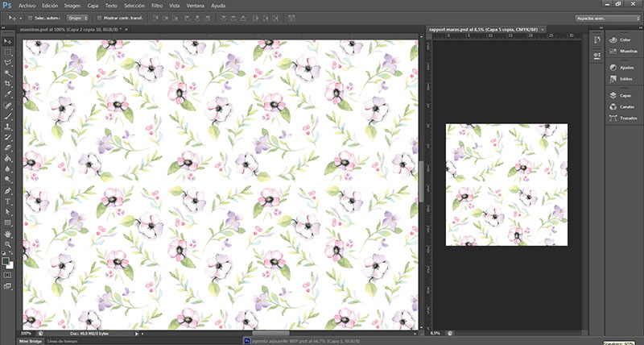This screenshot has height=345, width=644.
Task: Select the Zoom tool in the toolbox
Action: tap(7, 245)
